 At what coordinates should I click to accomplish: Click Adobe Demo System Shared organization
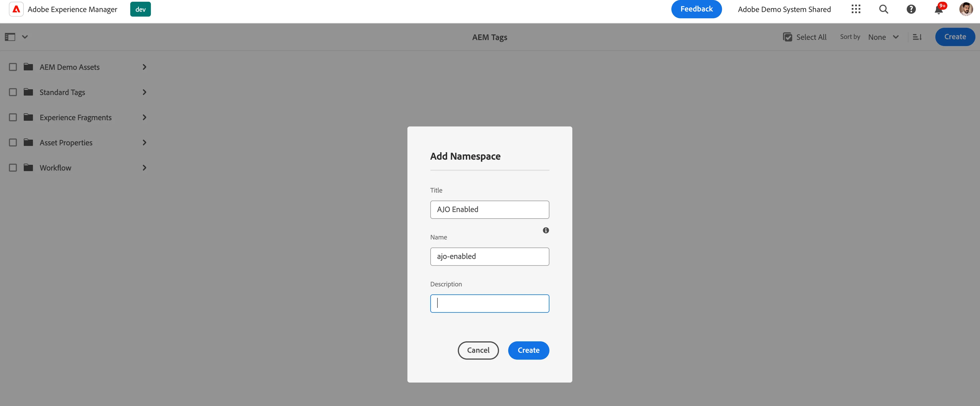784,9
